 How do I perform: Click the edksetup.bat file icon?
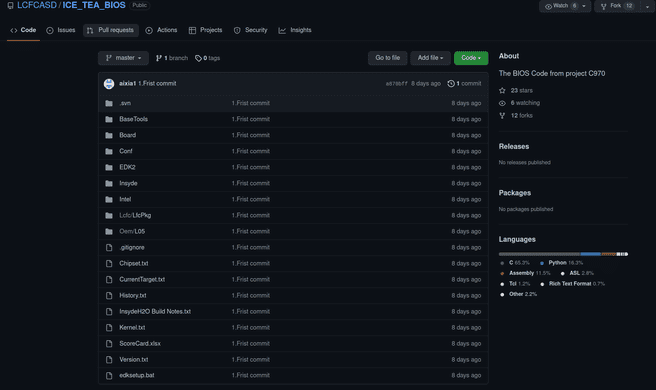(x=109, y=376)
